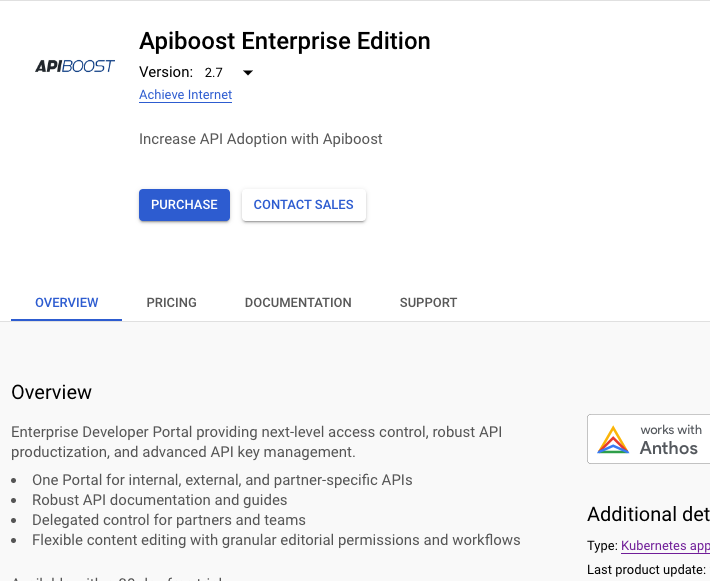
Task: Click the Additional details heading
Action: pos(648,514)
